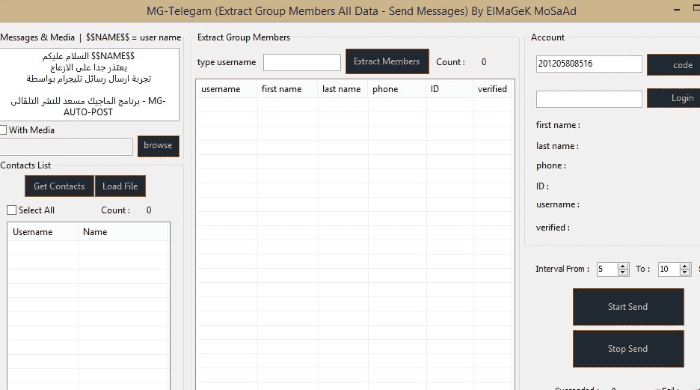The height and width of the screenshot is (390, 700).
Task: Request login code with code button
Action: [674, 65]
